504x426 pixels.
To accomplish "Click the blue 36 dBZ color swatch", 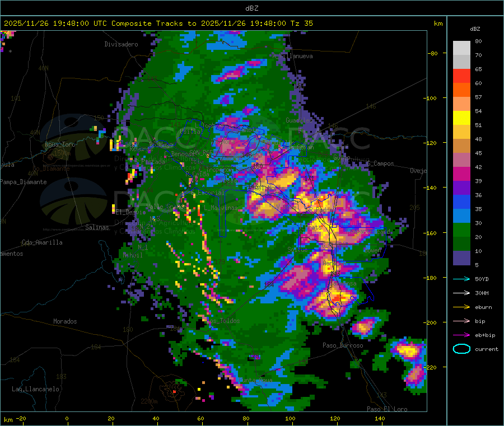I will pyautogui.click(x=461, y=202).
